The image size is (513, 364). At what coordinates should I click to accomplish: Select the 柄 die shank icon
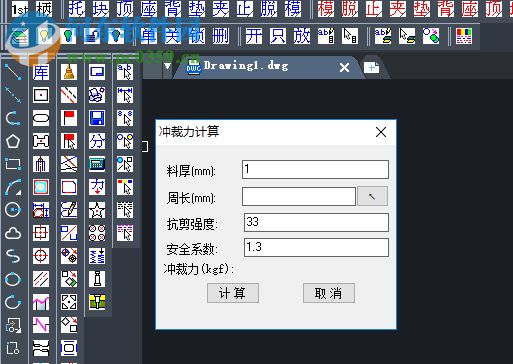(x=44, y=9)
